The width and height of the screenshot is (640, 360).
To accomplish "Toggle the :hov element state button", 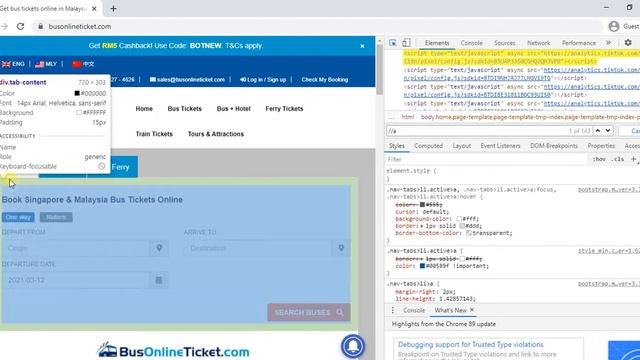I will (599, 159).
